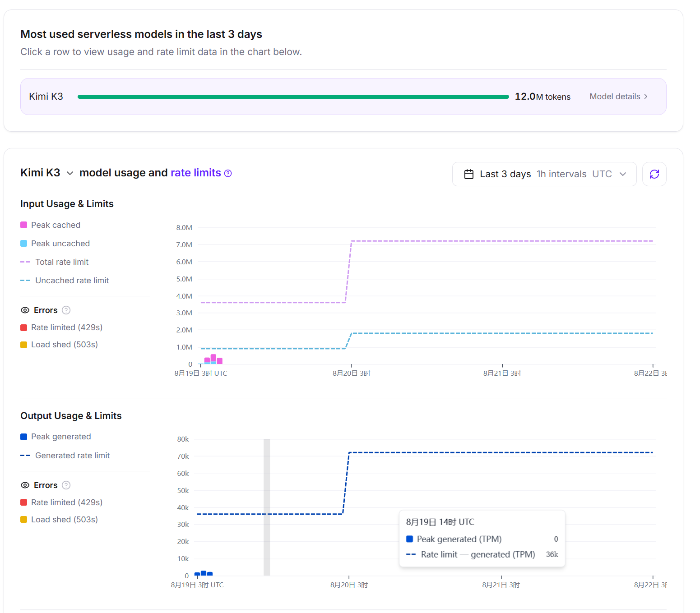700x613 pixels.
Task: Toggle output Errors visibility eye icon
Action: [x=25, y=485]
